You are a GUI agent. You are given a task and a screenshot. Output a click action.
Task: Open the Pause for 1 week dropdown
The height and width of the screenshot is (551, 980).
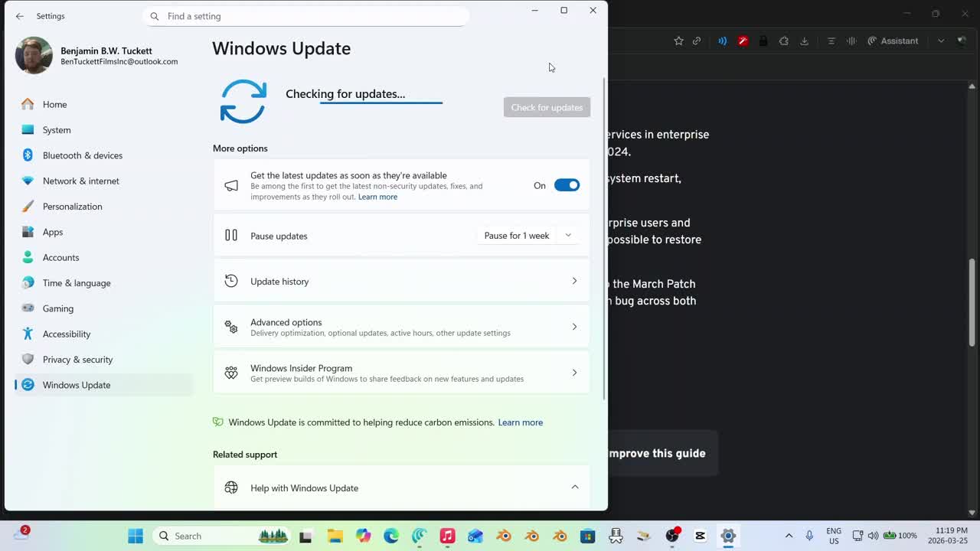528,235
